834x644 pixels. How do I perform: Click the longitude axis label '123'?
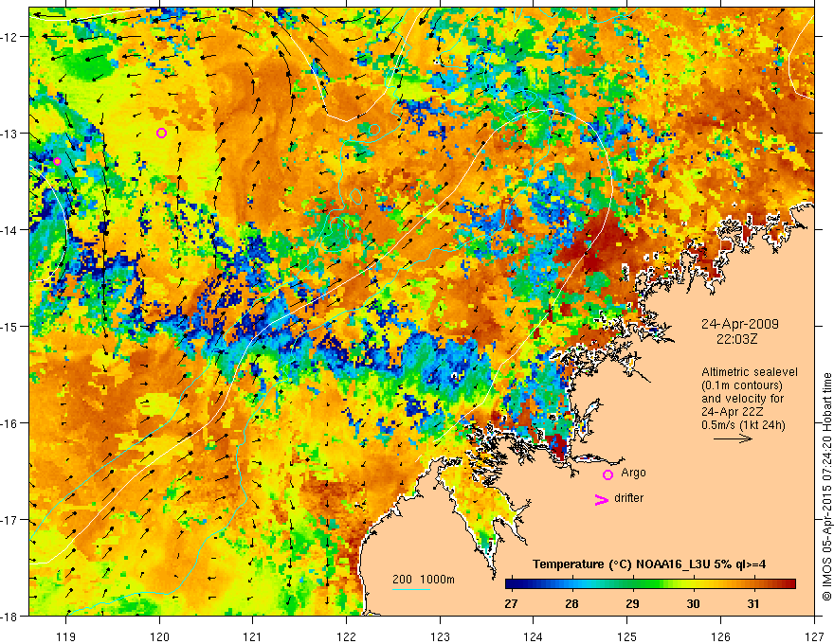[x=440, y=636]
